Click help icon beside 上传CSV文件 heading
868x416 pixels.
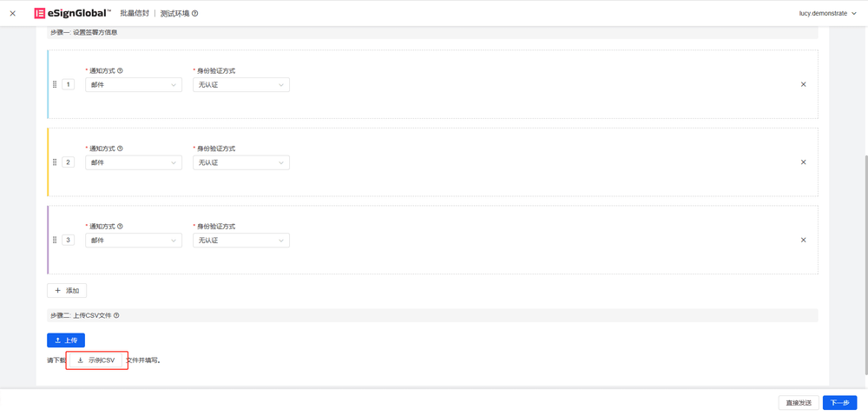116,316
